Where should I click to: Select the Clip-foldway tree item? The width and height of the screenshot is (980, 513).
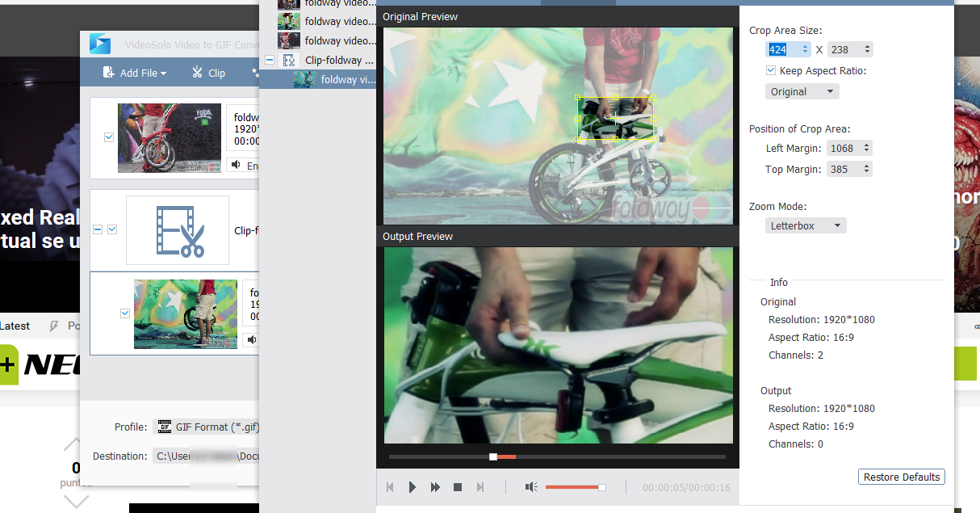pyautogui.click(x=339, y=60)
